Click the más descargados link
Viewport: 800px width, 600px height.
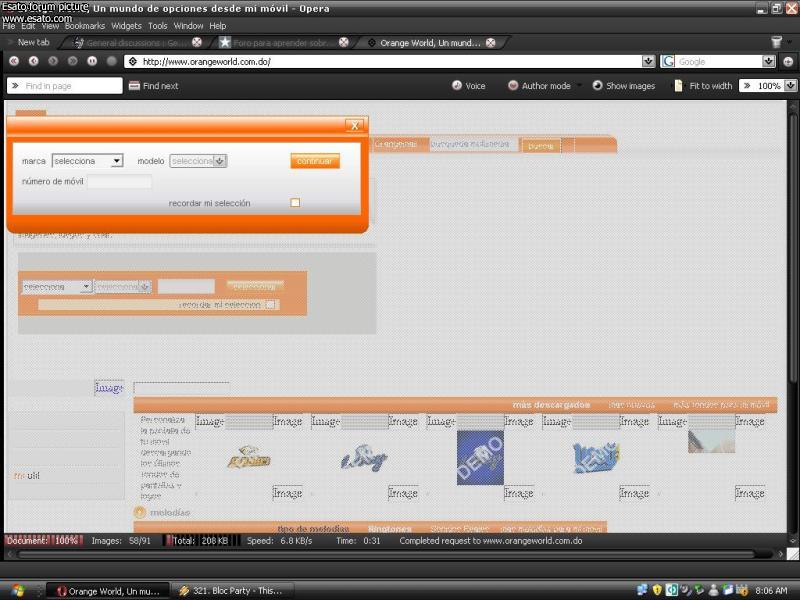tap(551, 405)
